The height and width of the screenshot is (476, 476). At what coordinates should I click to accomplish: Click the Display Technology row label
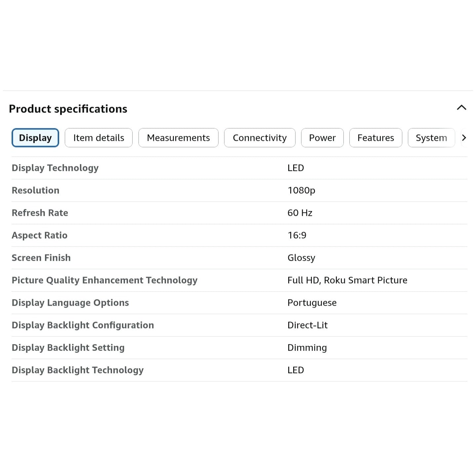pos(55,168)
